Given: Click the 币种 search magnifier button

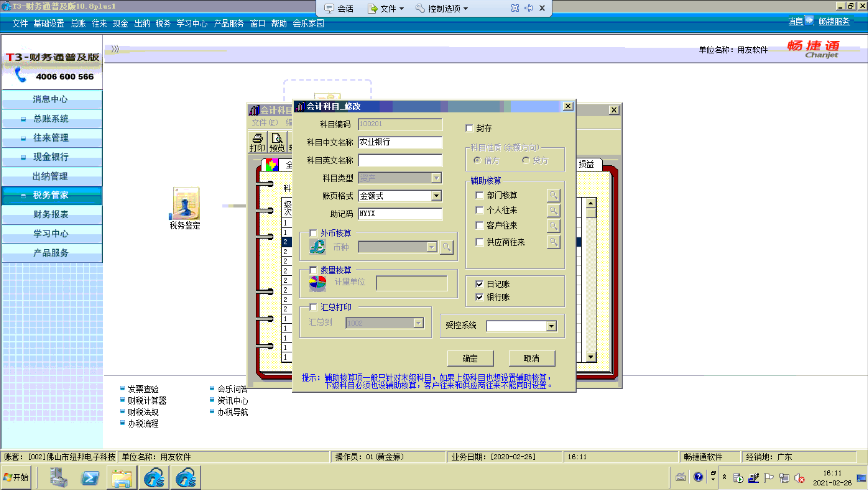Looking at the screenshot, I should 446,248.
